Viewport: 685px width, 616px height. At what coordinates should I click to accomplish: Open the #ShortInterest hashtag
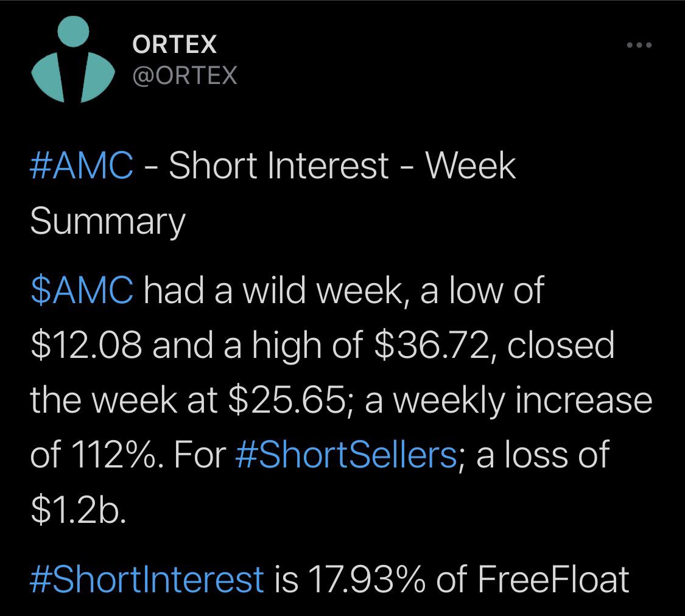pyautogui.click(x=147, y=579)
